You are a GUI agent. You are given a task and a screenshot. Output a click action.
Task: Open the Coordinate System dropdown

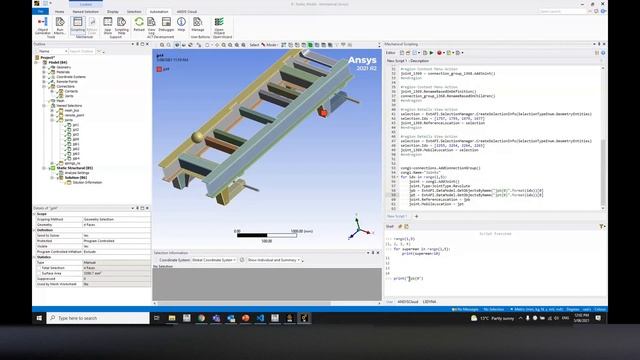pos(214,260)
